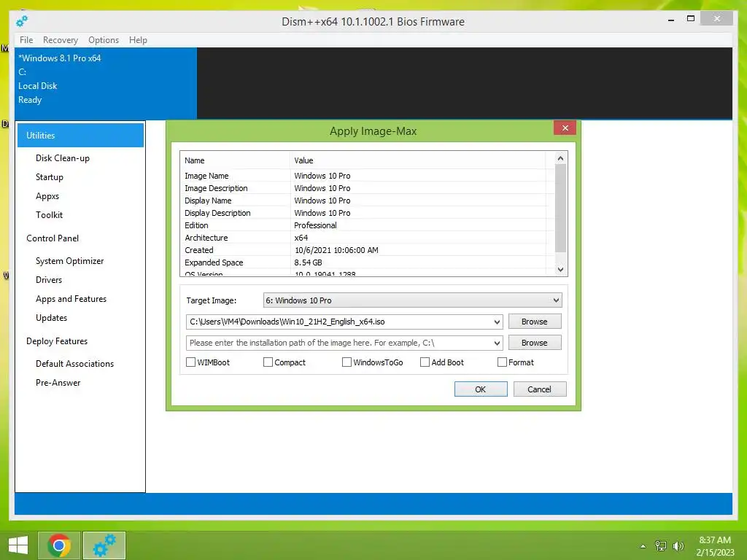Open the Windows Start button

coord(18,545)
